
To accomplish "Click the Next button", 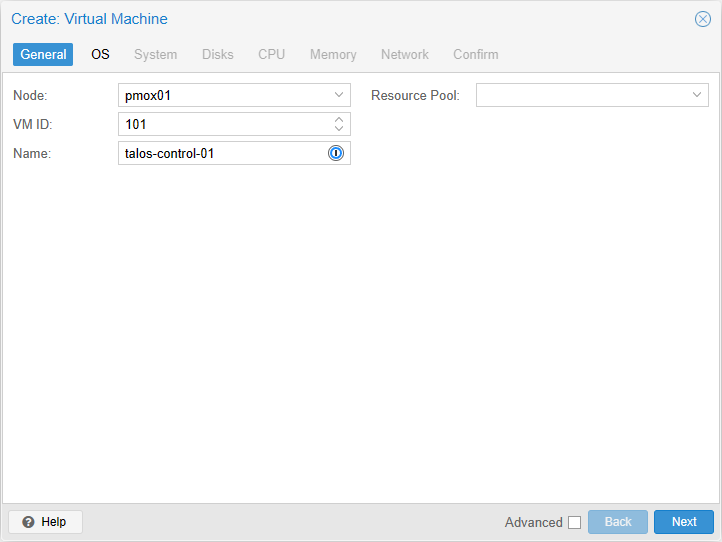I will pos(684,522).
